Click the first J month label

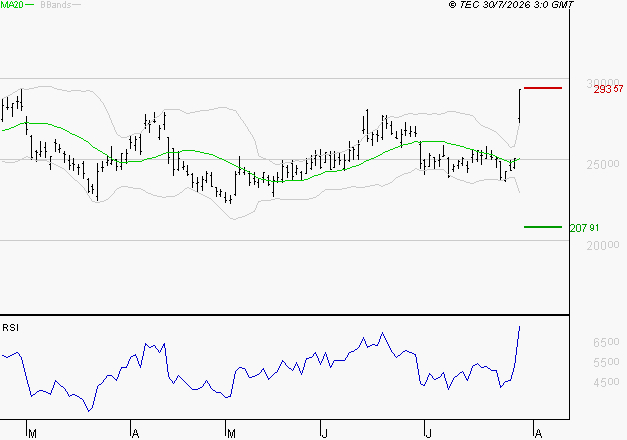[x=325, y=434]
